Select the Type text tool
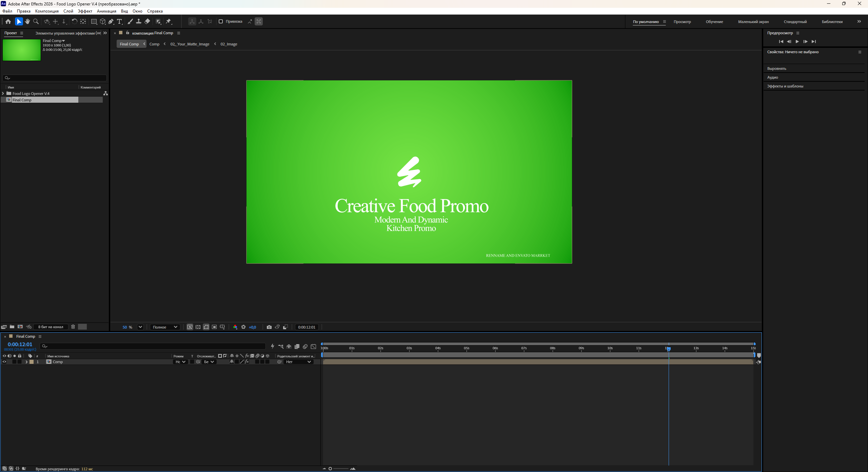The image size is (868, 472). coord(119,21)
